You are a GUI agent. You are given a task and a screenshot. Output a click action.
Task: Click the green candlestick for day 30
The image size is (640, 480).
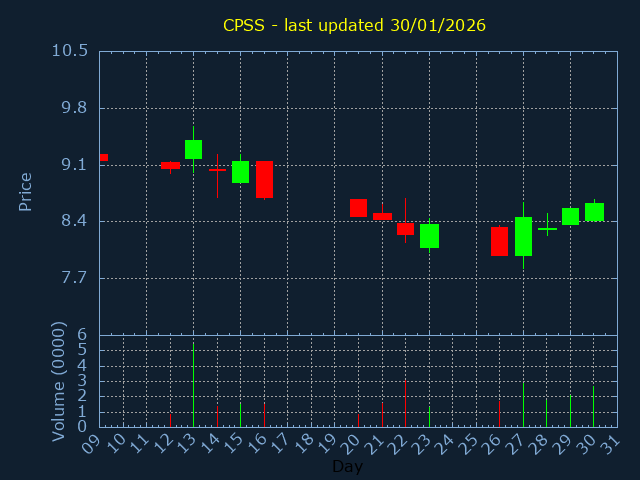point(594,212)
